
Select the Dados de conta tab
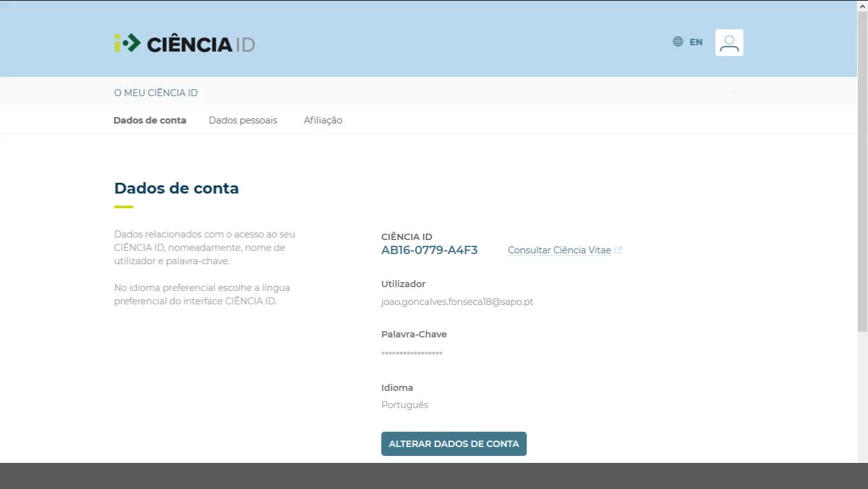coord(150,120)
